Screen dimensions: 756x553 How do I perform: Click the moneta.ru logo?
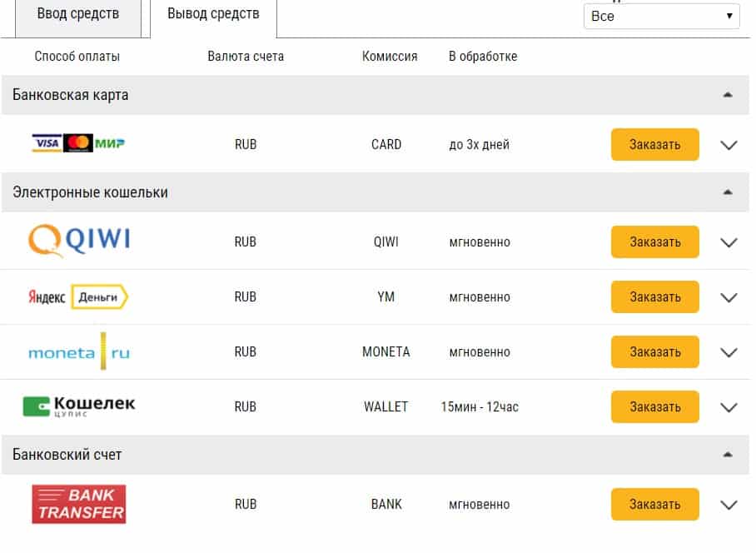(x=79, y=351)
